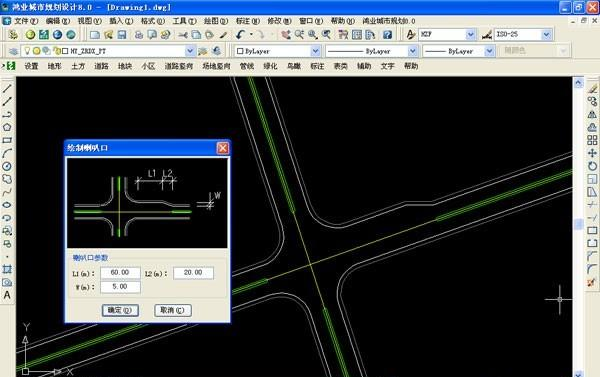Open the 道路 planning menu

tap(101, 66)
